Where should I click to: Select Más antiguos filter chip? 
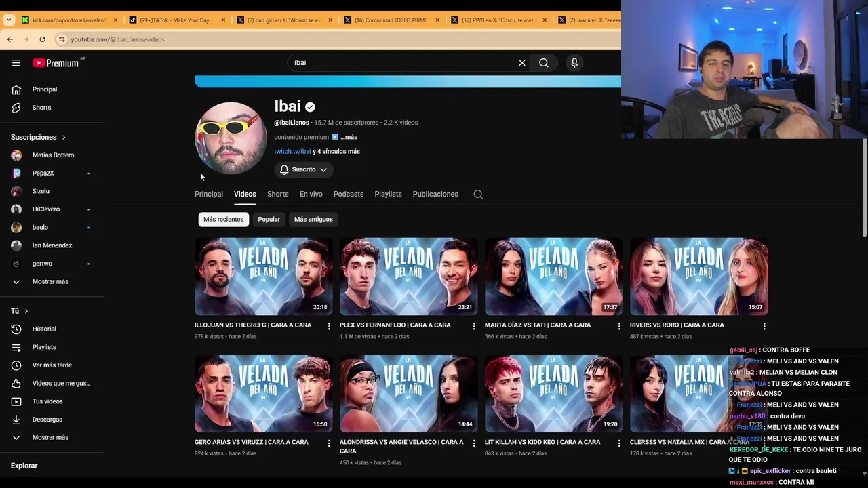click(x=313, y=220)
